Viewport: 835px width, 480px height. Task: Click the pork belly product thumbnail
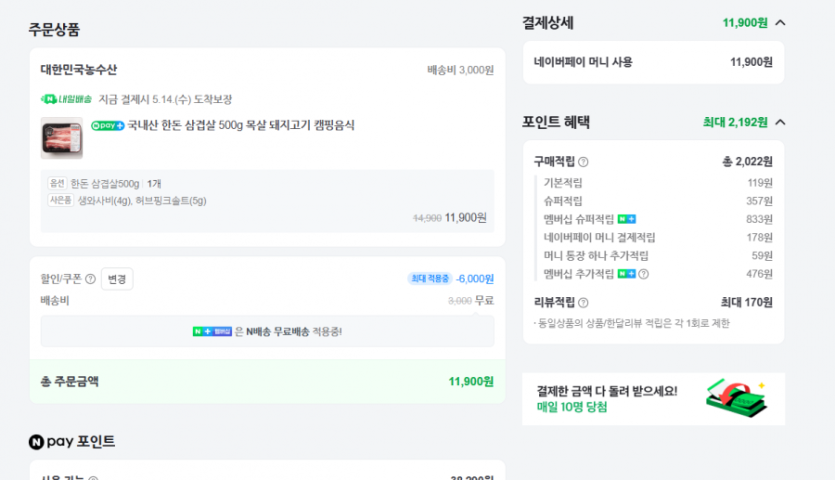point(61,139)
